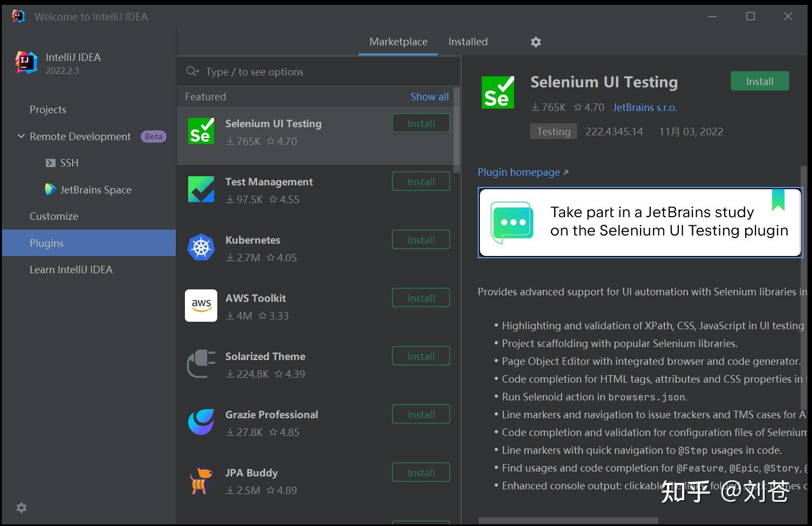Click the SSH icon under Remote Development
This screenshot has width=812, height=526.
click(51, 163)
